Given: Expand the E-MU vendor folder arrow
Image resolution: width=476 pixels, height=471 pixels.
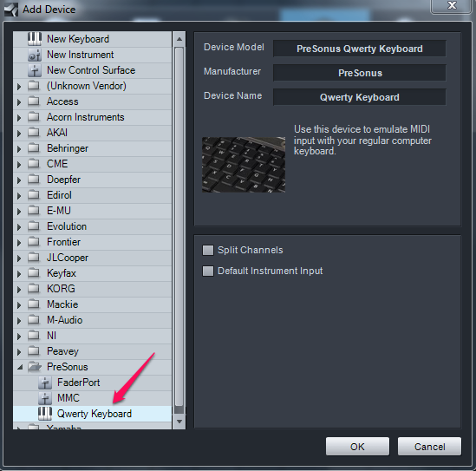Looking at the screenshot, I should click(19, 211).
